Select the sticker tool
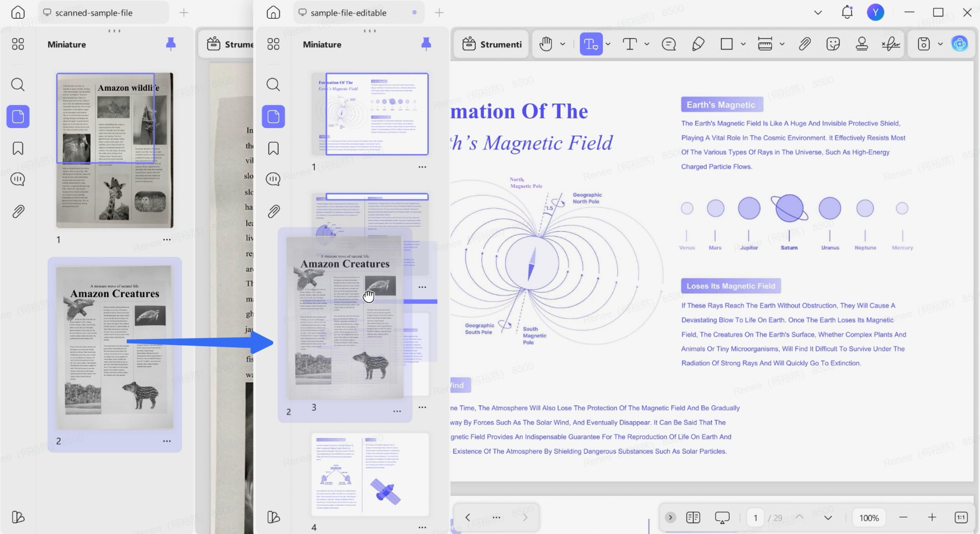The width and height of the screenshot is (980, 534). coord(833,44)
